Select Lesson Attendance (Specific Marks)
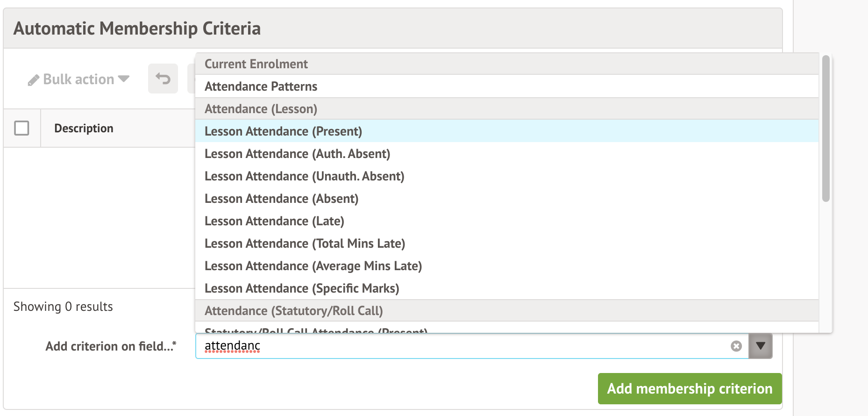 [302, 288]
